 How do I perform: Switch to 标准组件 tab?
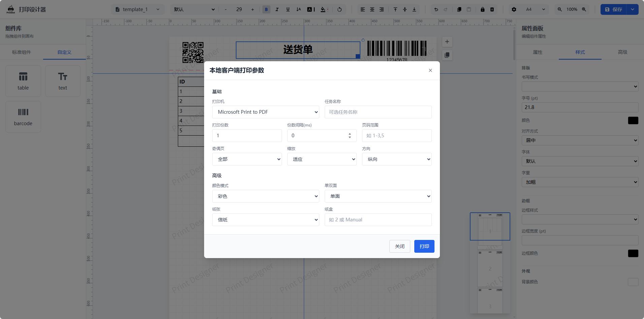click(x=22, y=52)
